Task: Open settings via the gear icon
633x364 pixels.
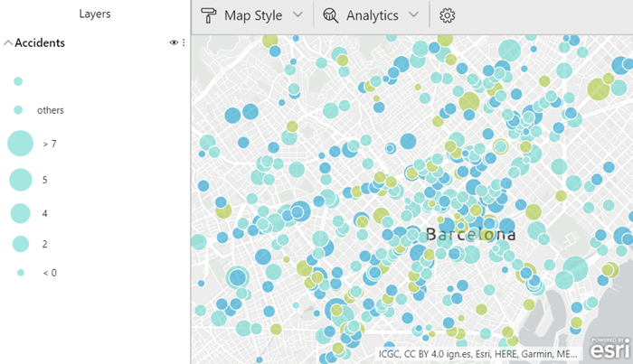Action: coord(447,15)
